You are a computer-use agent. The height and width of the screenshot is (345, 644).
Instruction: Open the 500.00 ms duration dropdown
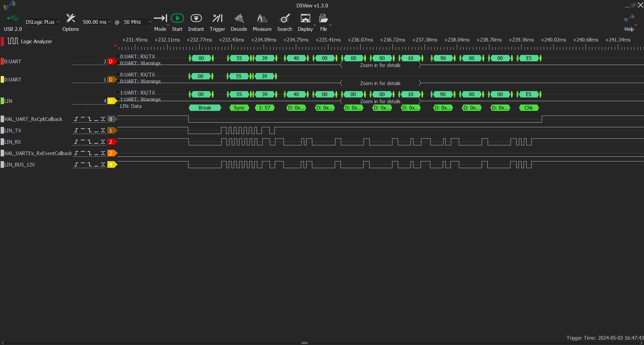(96, 22)
